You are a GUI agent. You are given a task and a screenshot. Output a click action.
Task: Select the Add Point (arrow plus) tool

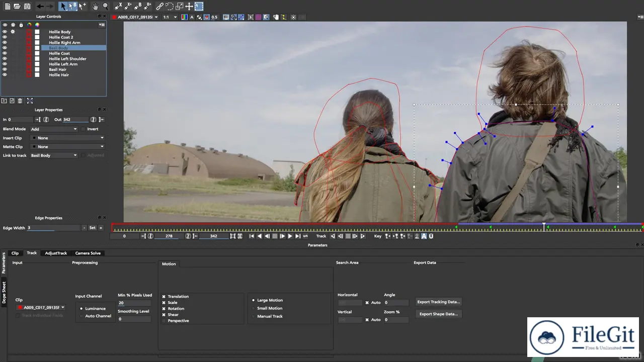[x=82, y=6]
